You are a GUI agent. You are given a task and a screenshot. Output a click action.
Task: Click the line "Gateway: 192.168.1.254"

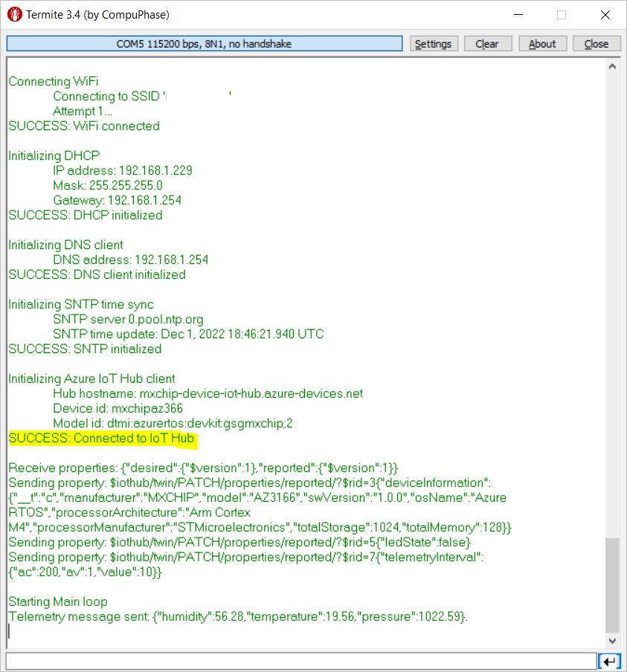[x=117, y=200]
